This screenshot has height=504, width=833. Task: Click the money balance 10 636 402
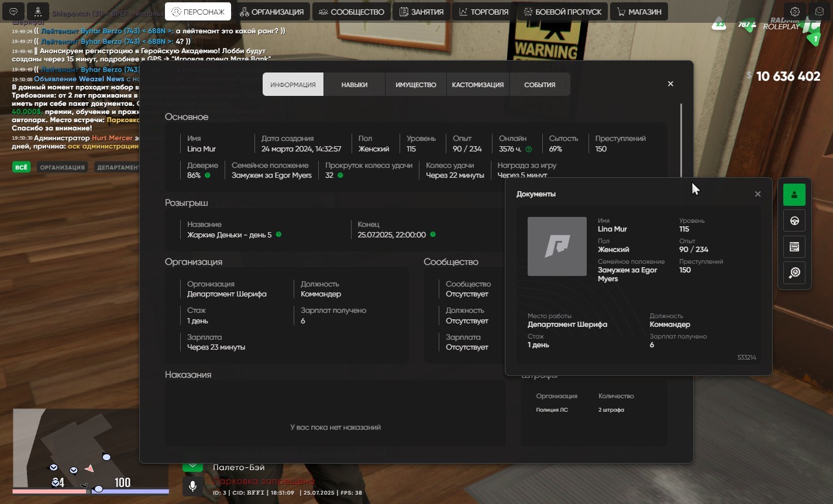coord(788,77)
